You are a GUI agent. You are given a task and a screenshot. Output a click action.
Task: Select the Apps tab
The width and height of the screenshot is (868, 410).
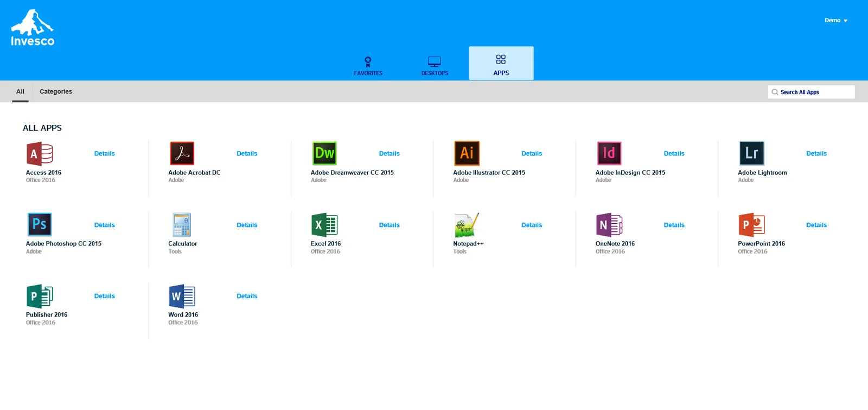pyautogui.click(x=501, y=64)
